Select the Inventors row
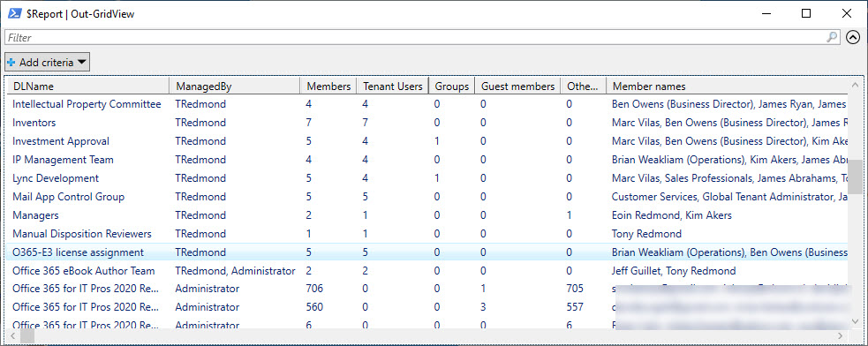Image resolution: width=868 pixels, height=346 pixels. [426, 123]
